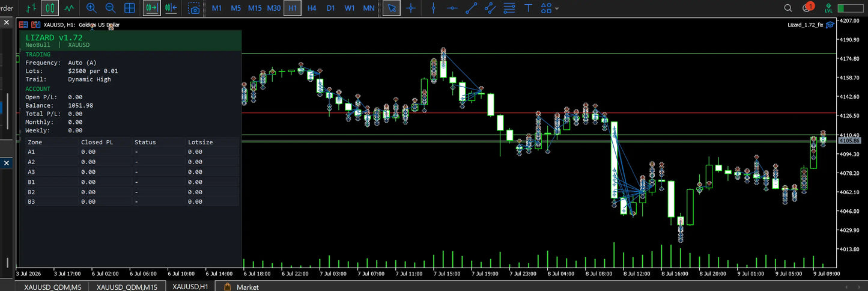Open the search magnifier
This screenshot has width=868, height=291.
[x=789, y=8]
